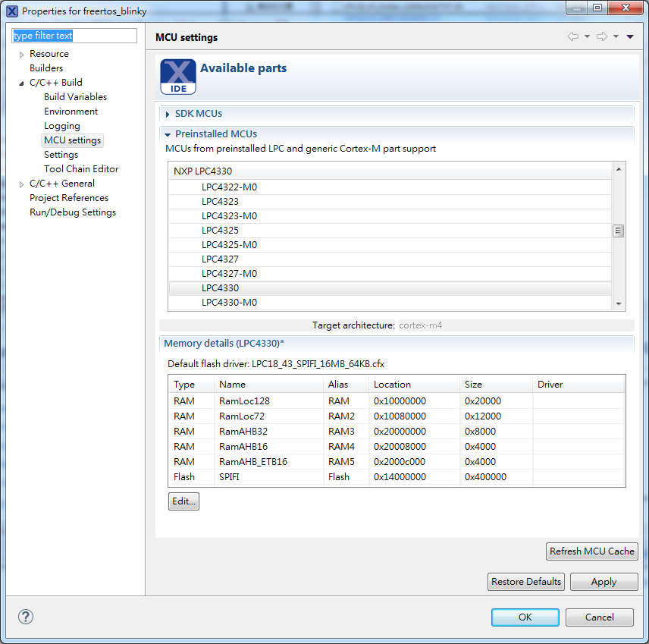The image size is (649, 644).
Task: Click Restore Defaults button
Action: 526,582
